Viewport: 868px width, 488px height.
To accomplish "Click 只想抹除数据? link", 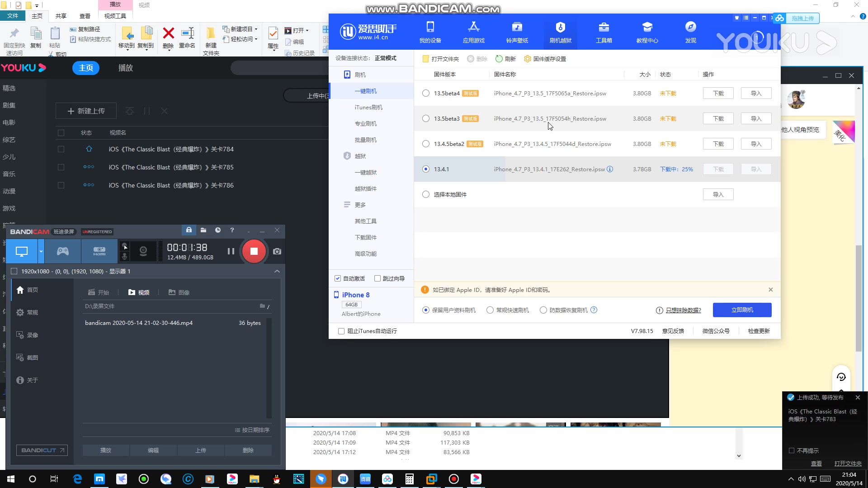I will (683, 310).
